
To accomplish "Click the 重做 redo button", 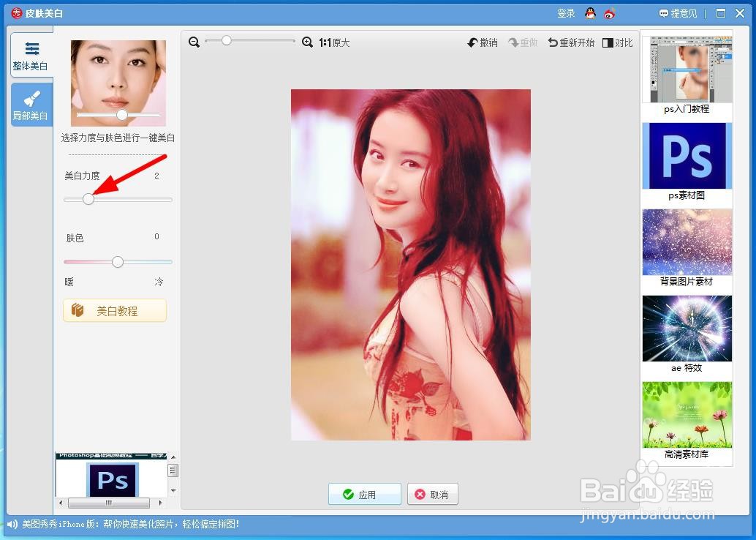I will coord(523,42).
